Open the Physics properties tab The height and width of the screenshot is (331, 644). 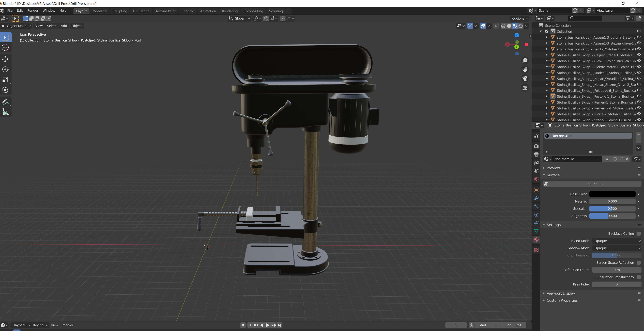coord(536,215)
